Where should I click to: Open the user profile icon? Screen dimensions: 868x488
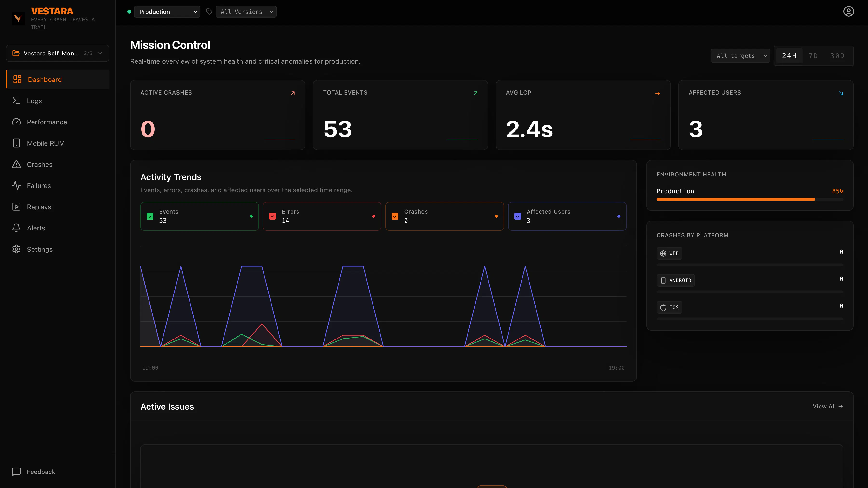click(x=848, y=12)
